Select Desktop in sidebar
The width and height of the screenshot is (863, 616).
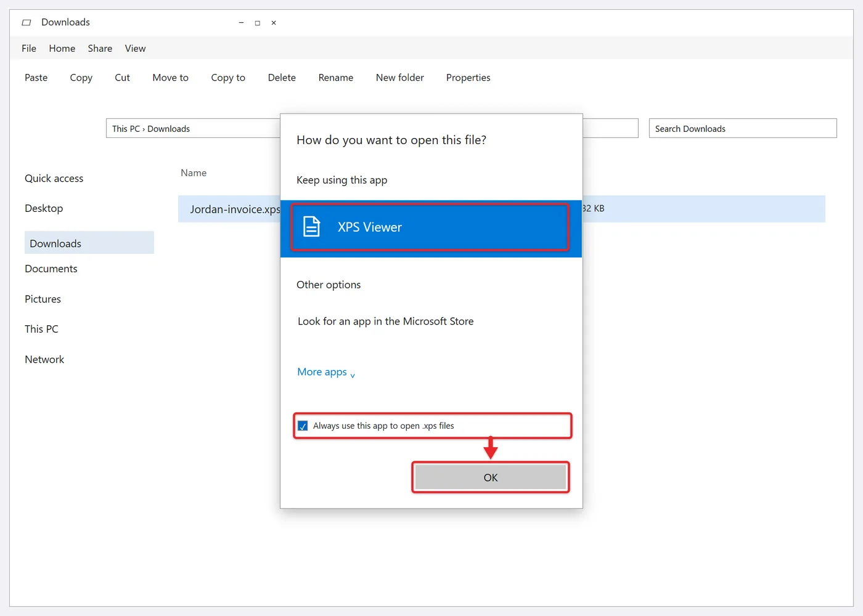44,208
